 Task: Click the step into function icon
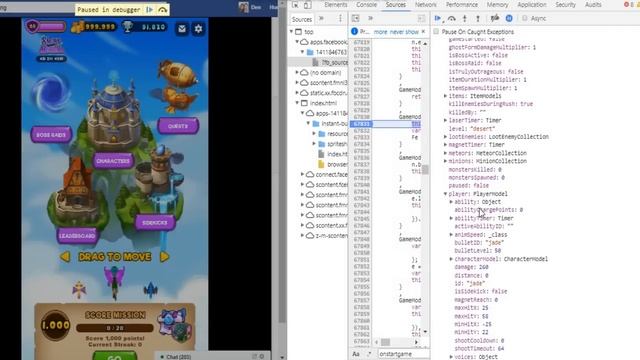point(464,18)
